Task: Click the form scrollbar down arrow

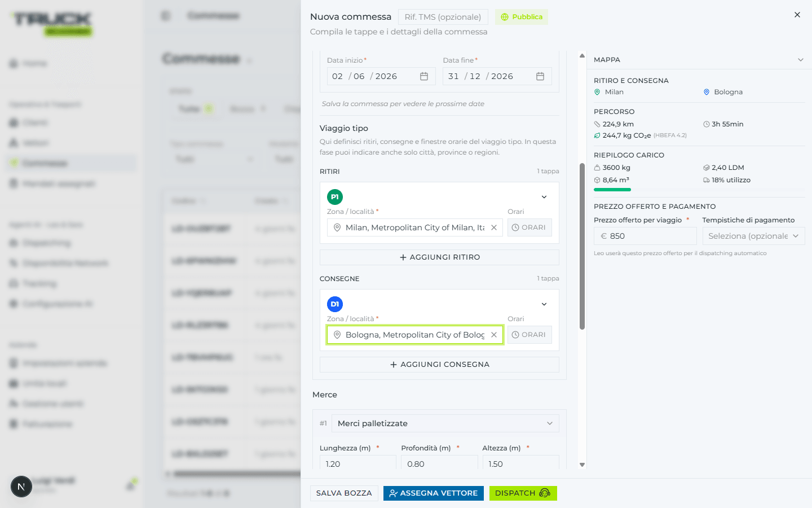Action: tap(582, 465)
